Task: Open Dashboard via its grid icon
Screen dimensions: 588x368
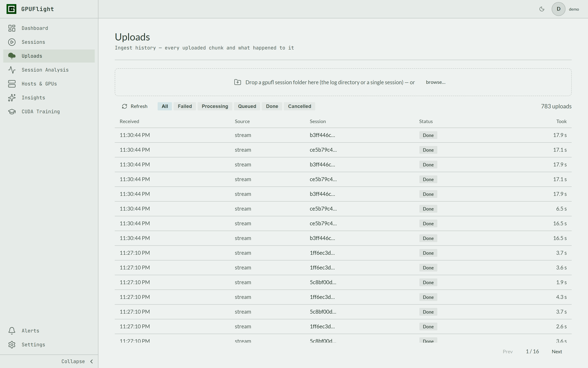Action: coord(12,28)
